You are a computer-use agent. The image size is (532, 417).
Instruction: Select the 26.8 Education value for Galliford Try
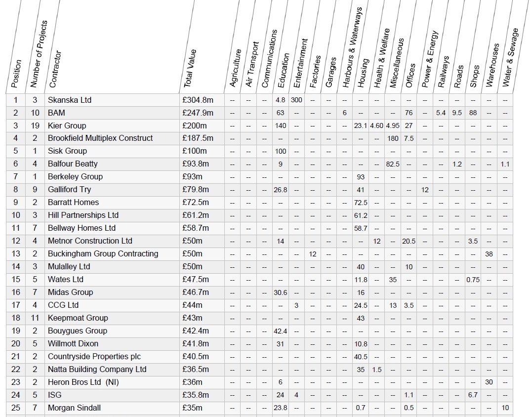click(x=280, y=190)
